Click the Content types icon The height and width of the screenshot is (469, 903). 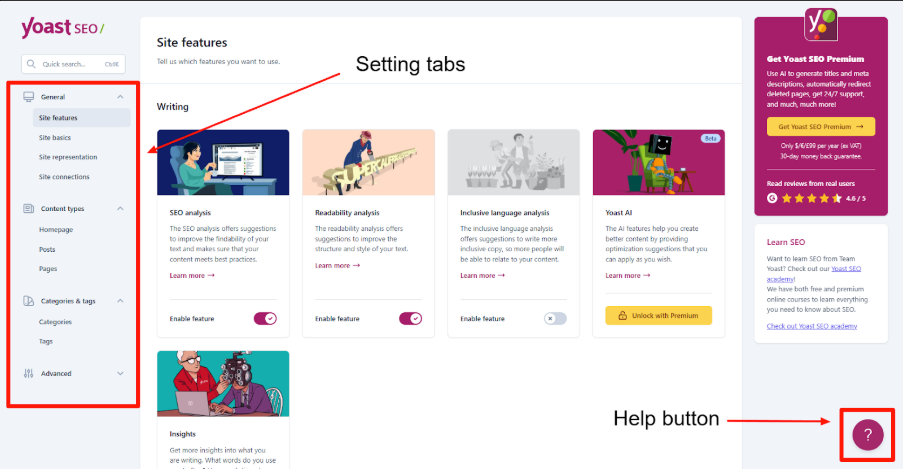pyautogui.click(x=28, y=209)
